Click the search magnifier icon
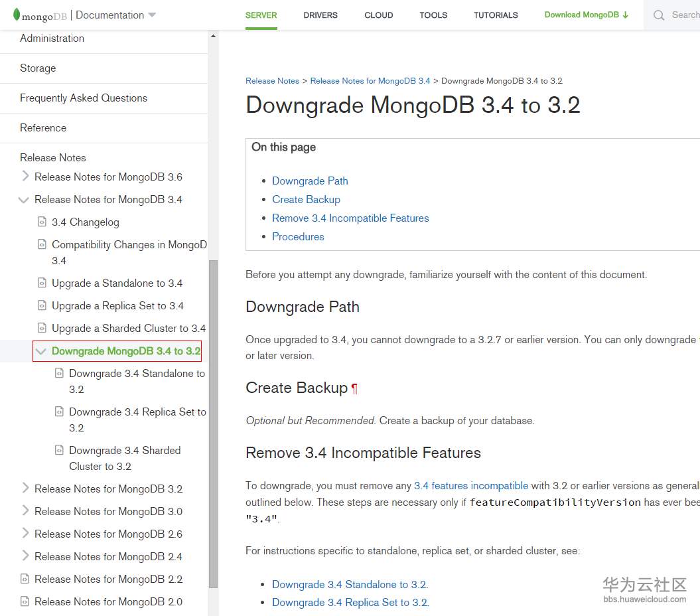Screen dimensions: 700x616 click(x=658, y=15)
